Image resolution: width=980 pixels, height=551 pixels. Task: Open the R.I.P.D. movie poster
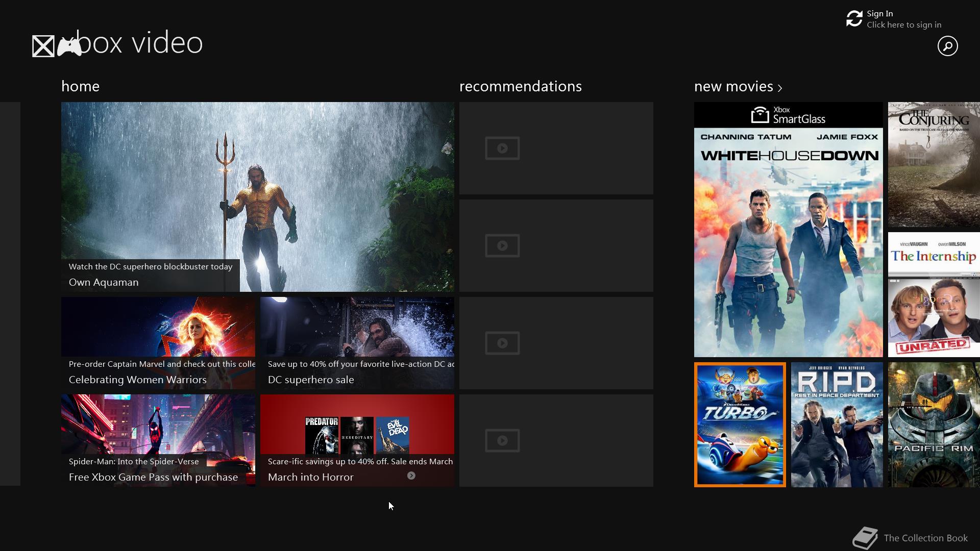pyautogui.click(x=837, y=424)
